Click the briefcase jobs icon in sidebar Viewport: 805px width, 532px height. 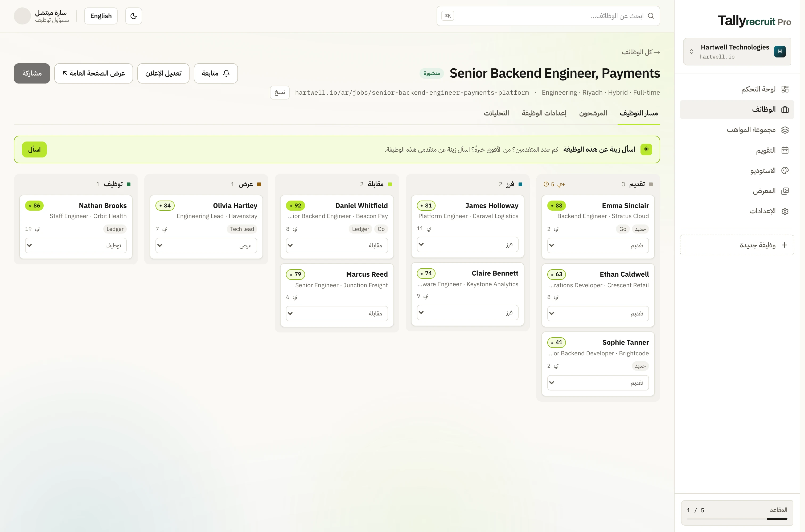tap(785, 110)
